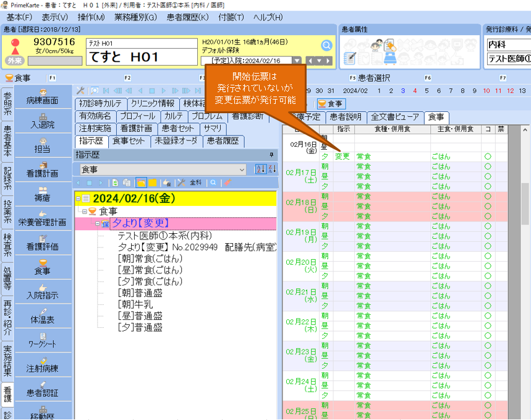531x420 pixels.
Task: Open the 基本(F) menu
Action: [x=19, y=17]
